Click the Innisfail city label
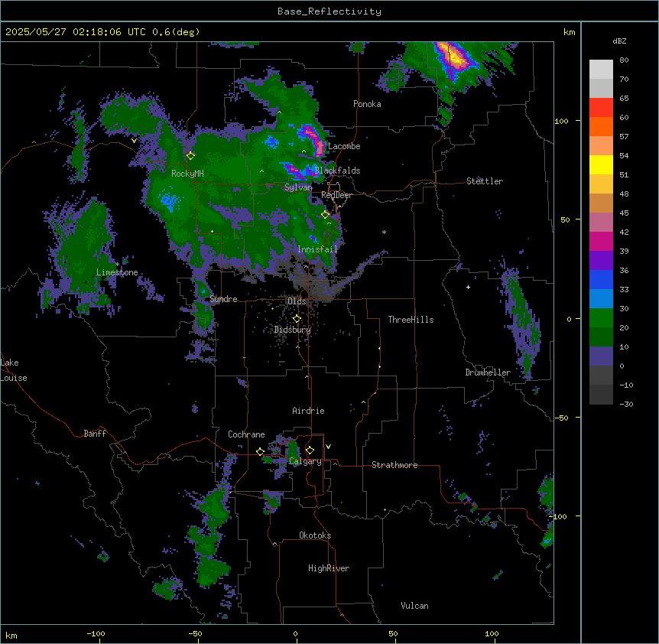This screenshot has width=659, height=644. [317, 249]
